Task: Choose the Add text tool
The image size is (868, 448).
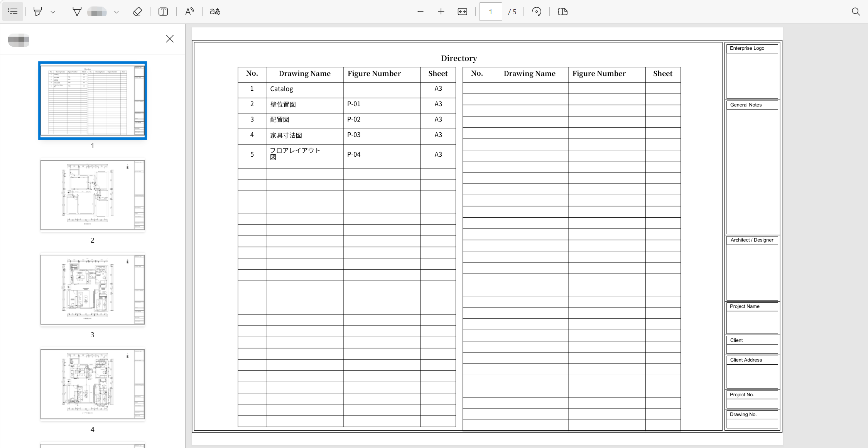Action: (163, 12)
